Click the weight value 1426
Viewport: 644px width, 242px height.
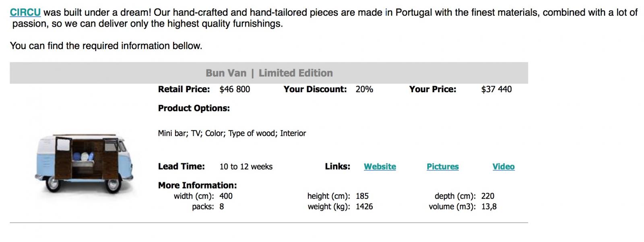(364, 207)
